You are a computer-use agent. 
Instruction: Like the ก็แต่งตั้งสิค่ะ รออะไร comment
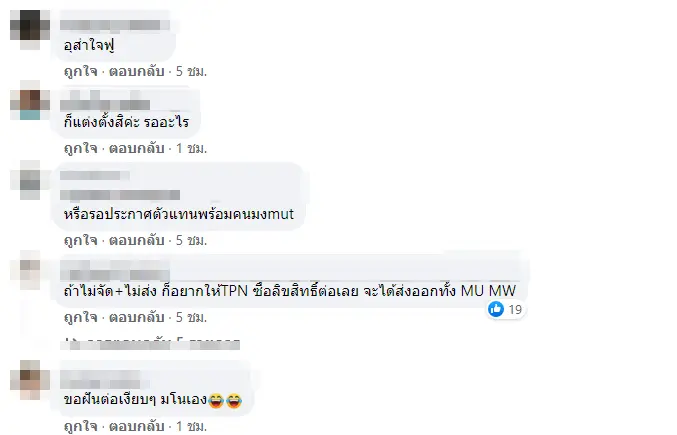pyautogui.click(x=80, y=148)
